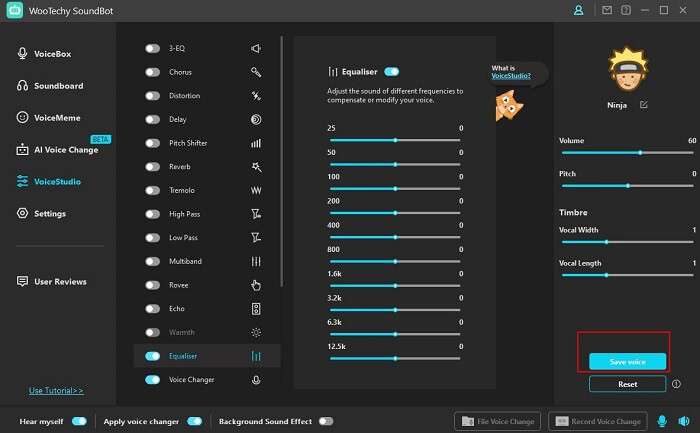Screen dimensions: 700x433
Task: Open the mail feedback icon
Action: [607, 10]
